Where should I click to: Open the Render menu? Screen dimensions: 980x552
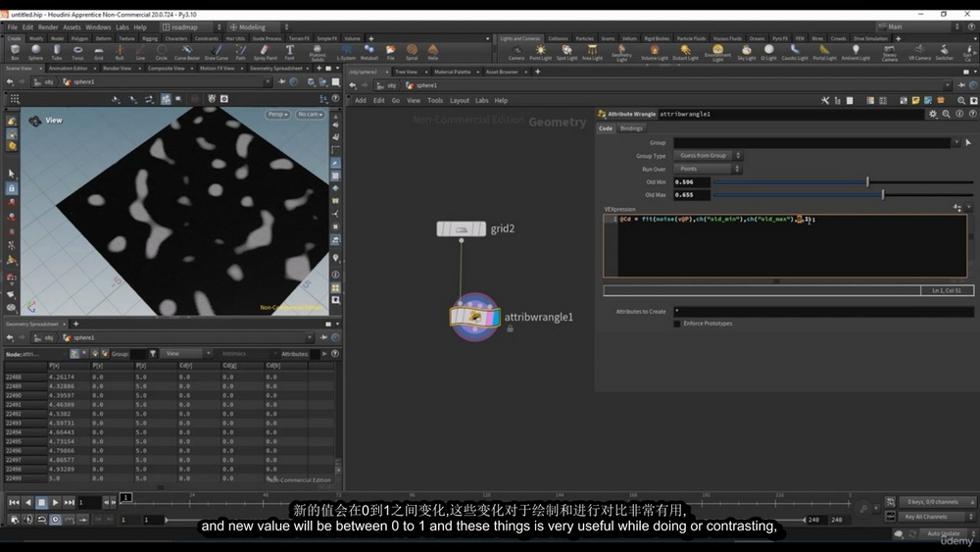(48, 27)
